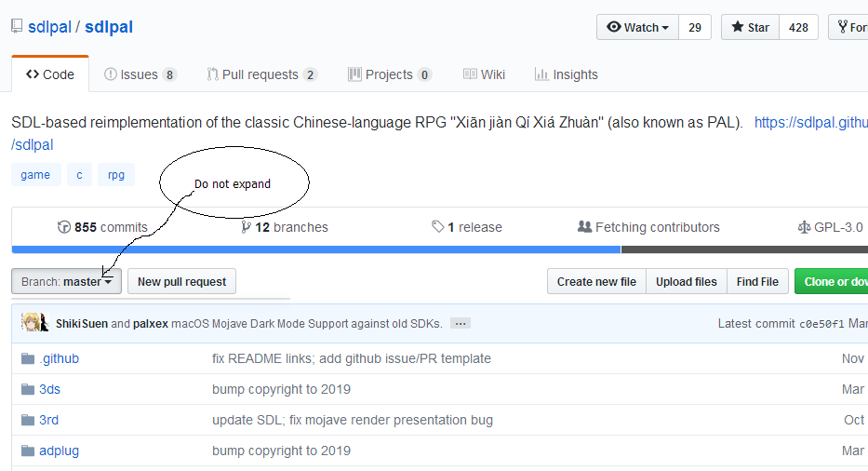View the 855 commits history
Viewport: 868px width, 471px height.
(x=102, y=227)
